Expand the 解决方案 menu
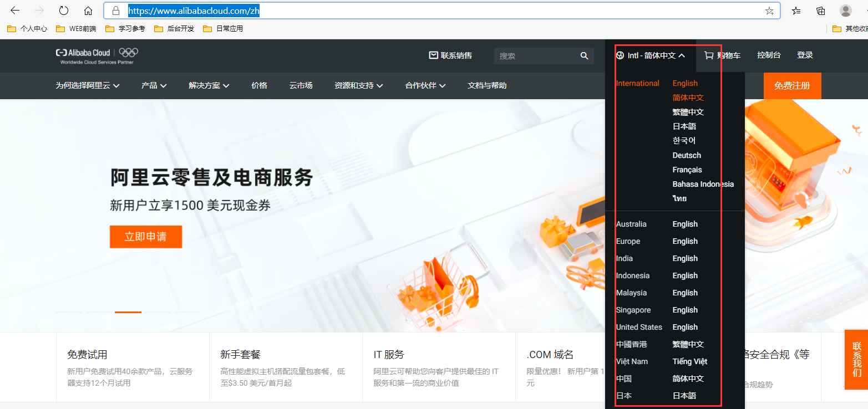 click(x=209, y=85)
